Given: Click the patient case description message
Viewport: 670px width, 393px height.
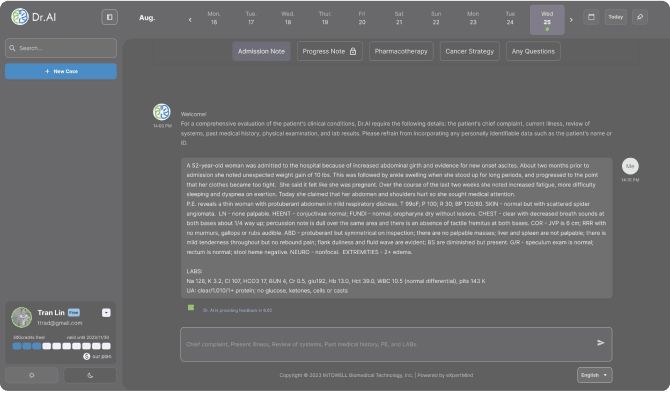Looking at the screenshot, I should click(396, 228).
